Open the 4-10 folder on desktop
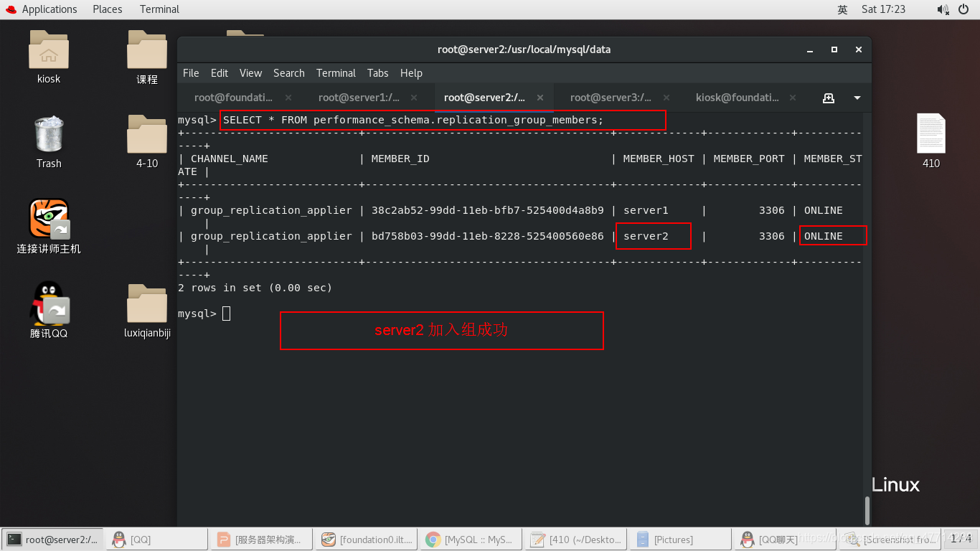 click(147, 134)
